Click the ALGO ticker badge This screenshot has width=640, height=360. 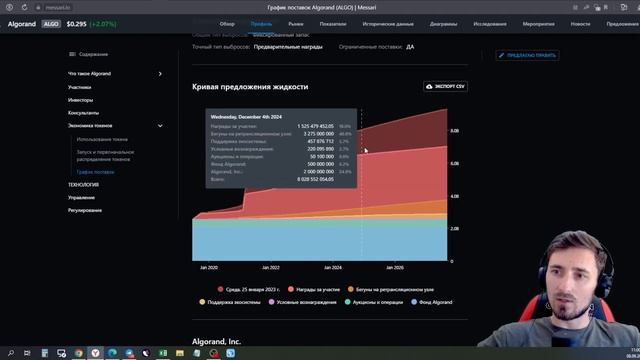(x=51, y=24)
